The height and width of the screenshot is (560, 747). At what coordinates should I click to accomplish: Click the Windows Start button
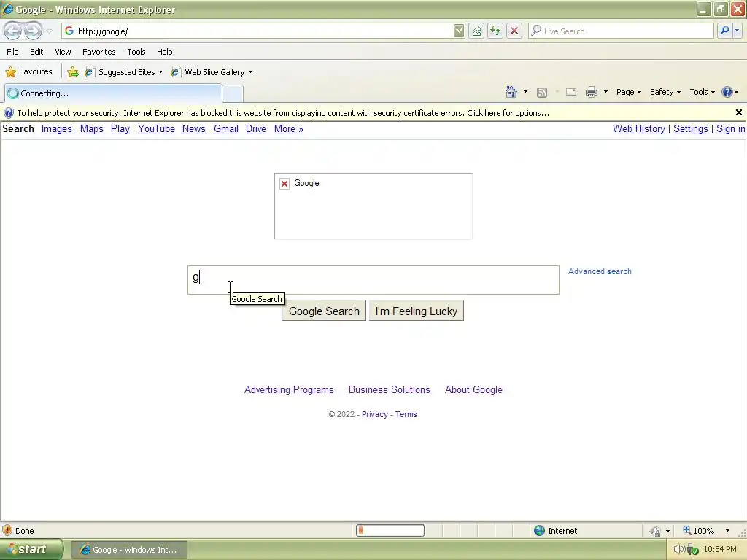pos(31,550)
